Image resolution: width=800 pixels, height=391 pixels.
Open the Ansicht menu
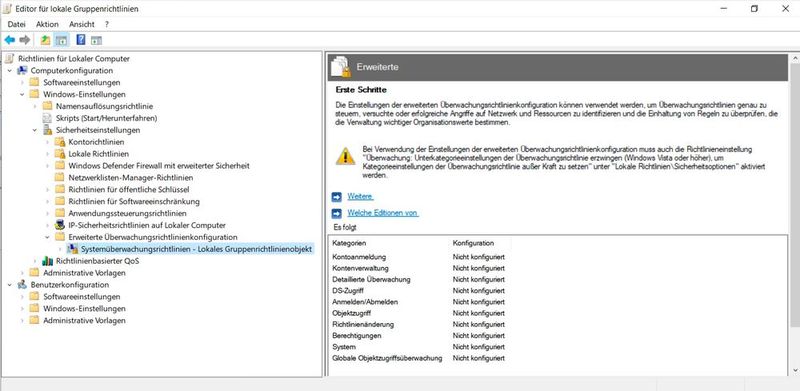pos(82,24)
